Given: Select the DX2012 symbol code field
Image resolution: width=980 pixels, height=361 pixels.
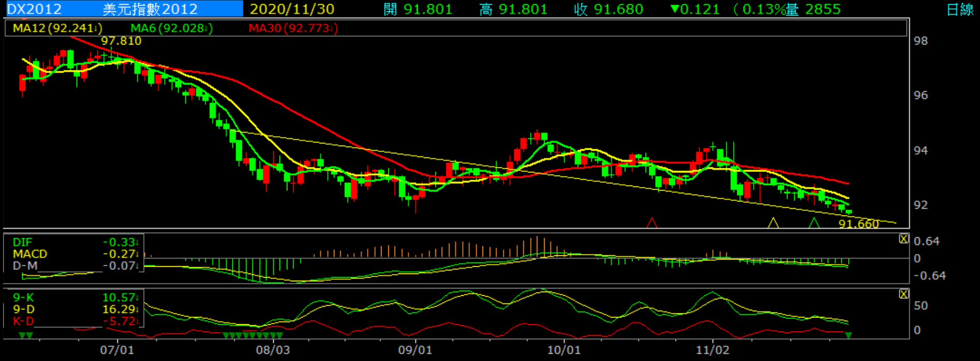Looking at the screenshot, I should click(34, 9).
